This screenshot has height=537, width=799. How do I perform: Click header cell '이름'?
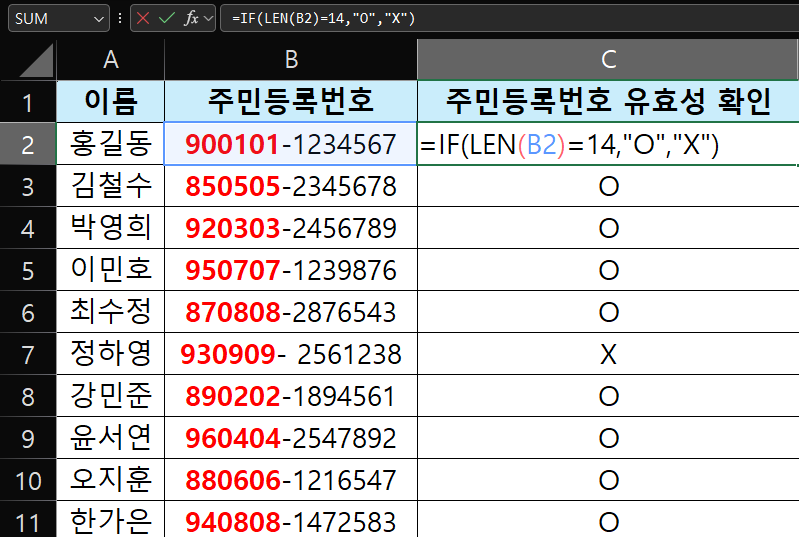[111, 101]
